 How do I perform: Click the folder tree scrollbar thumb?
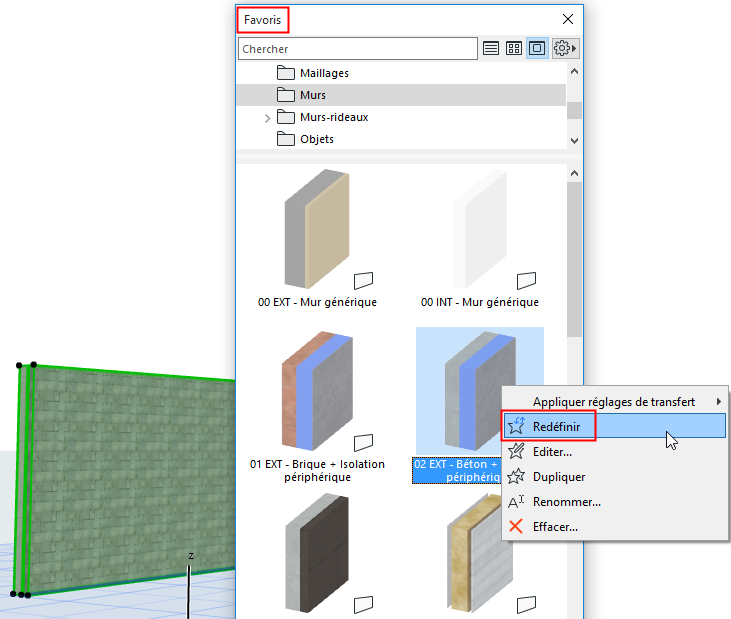coord(574,110)
